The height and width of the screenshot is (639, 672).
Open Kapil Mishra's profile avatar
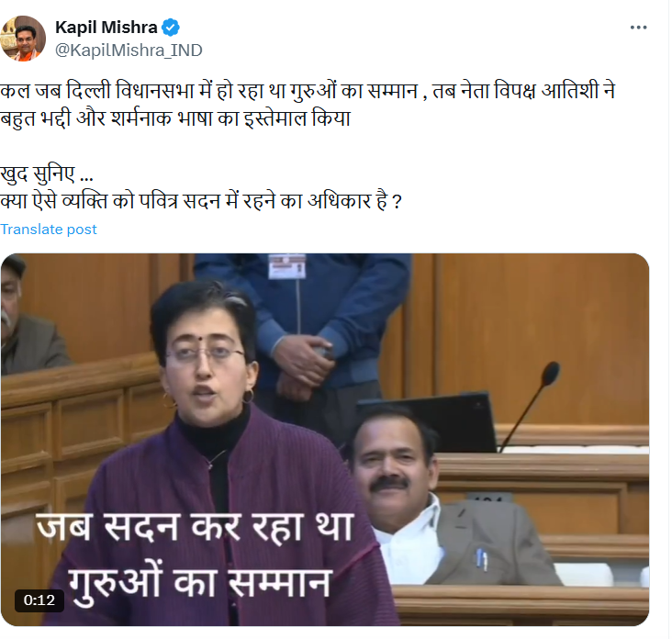coord(23,39)
